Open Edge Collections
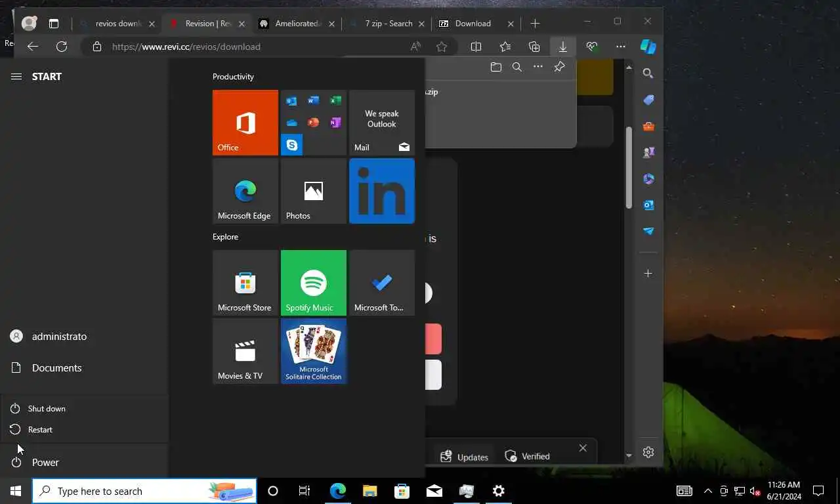 pyautogui.click(x=534, y=47)
